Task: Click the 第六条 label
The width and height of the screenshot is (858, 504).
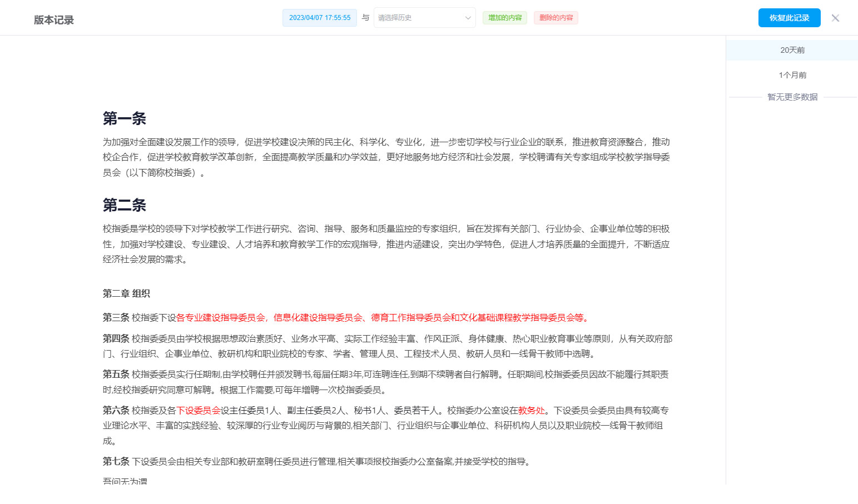Action: 116,411
